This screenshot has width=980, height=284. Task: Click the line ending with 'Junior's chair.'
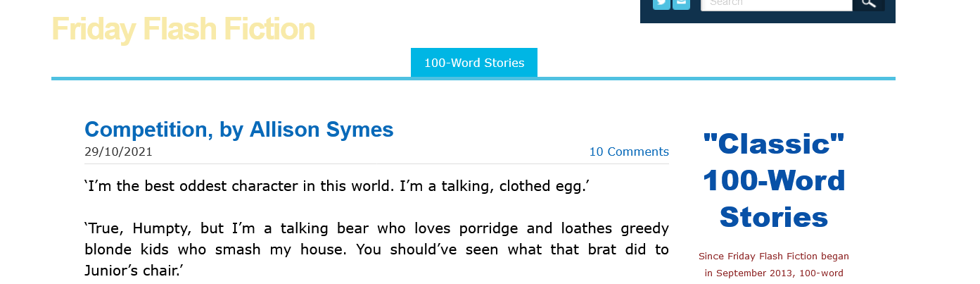pos(133,271)
